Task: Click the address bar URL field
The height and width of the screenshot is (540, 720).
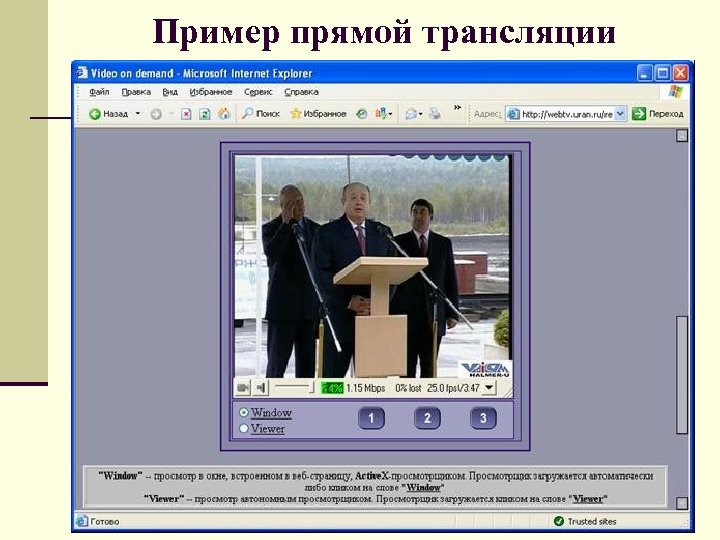Action: click(x=567, y=114)
